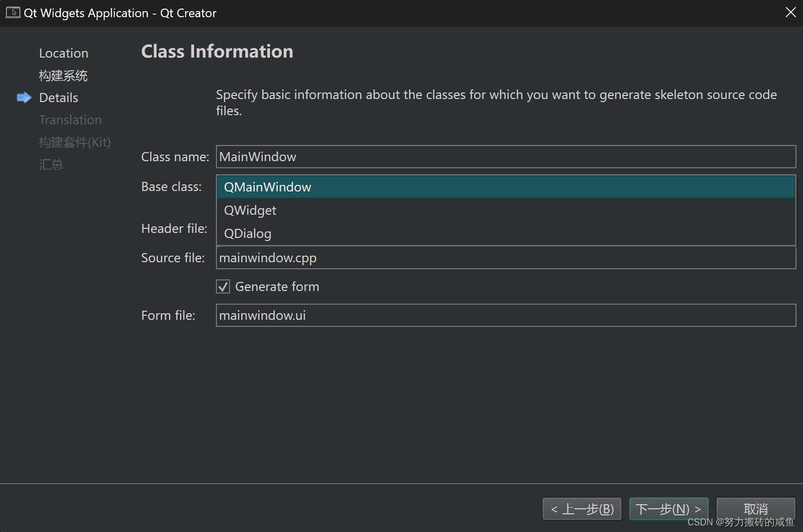Select QMainWindow in Base class list
Image resolution: width=803 pixels, height=532 pixels.
(506, 187)
